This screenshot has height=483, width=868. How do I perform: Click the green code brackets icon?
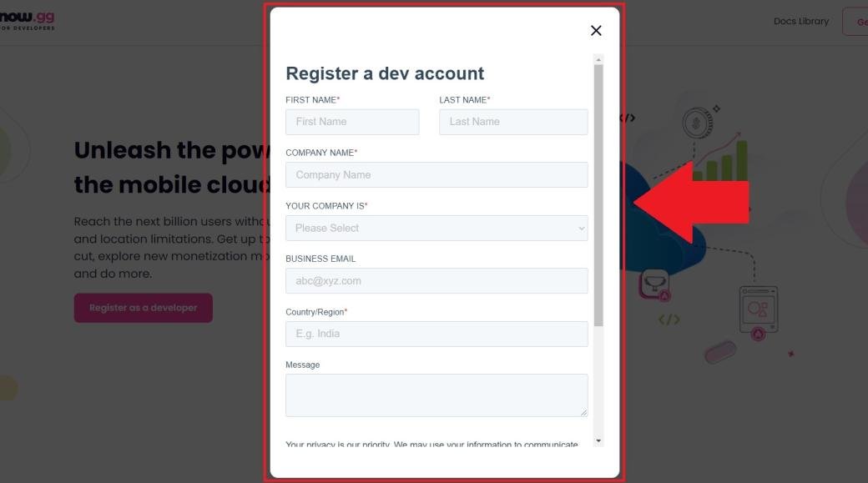click(669, 319)
